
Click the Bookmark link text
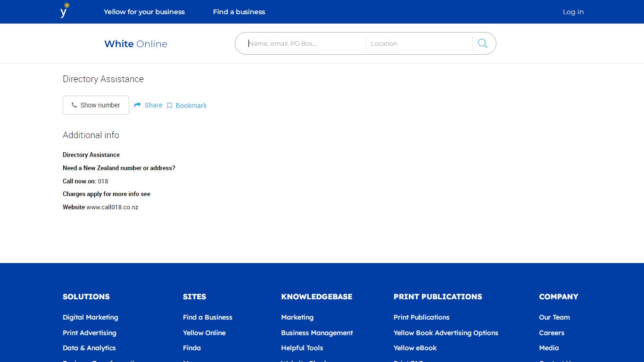(191, 106)
